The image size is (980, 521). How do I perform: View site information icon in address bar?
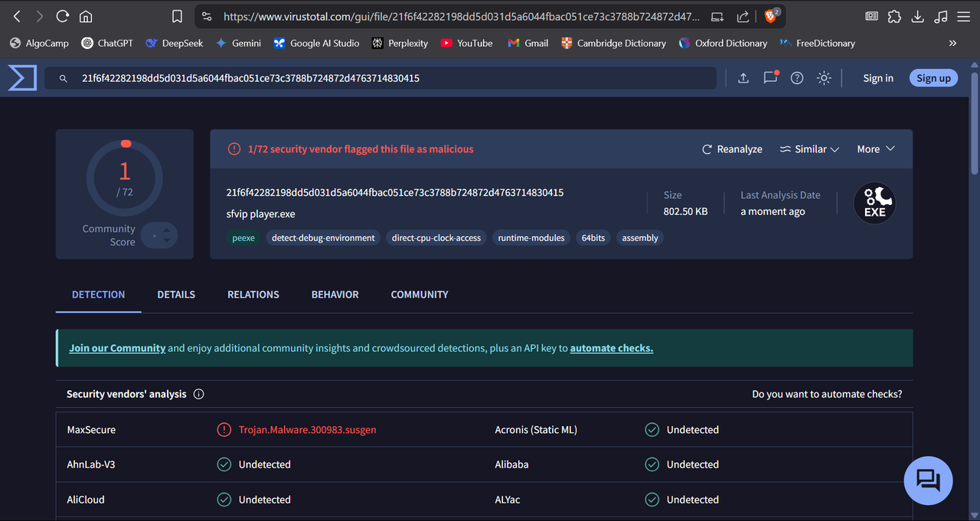206,16
